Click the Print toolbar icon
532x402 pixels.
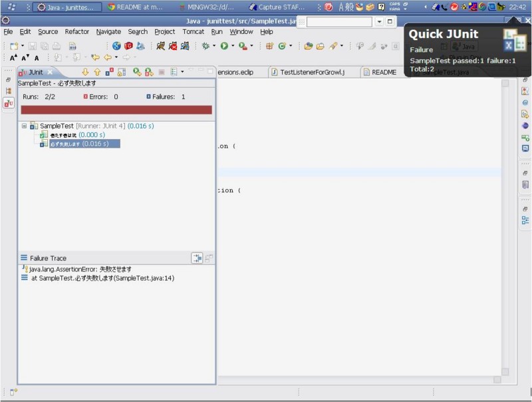point(57,46)
